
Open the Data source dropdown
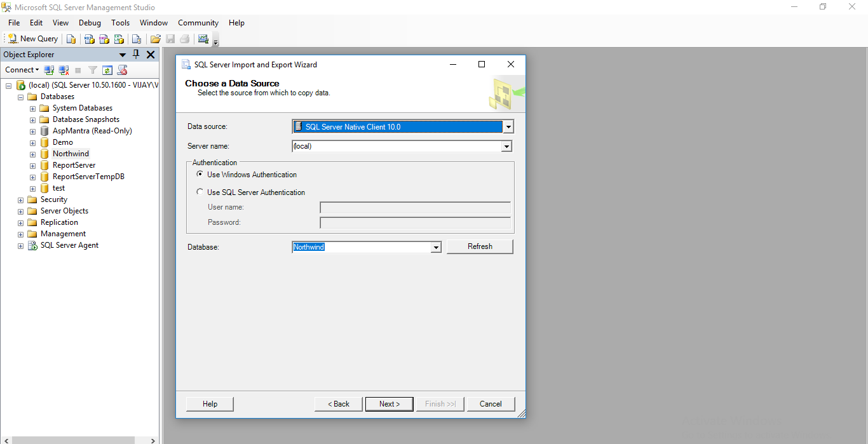[508, 126]
